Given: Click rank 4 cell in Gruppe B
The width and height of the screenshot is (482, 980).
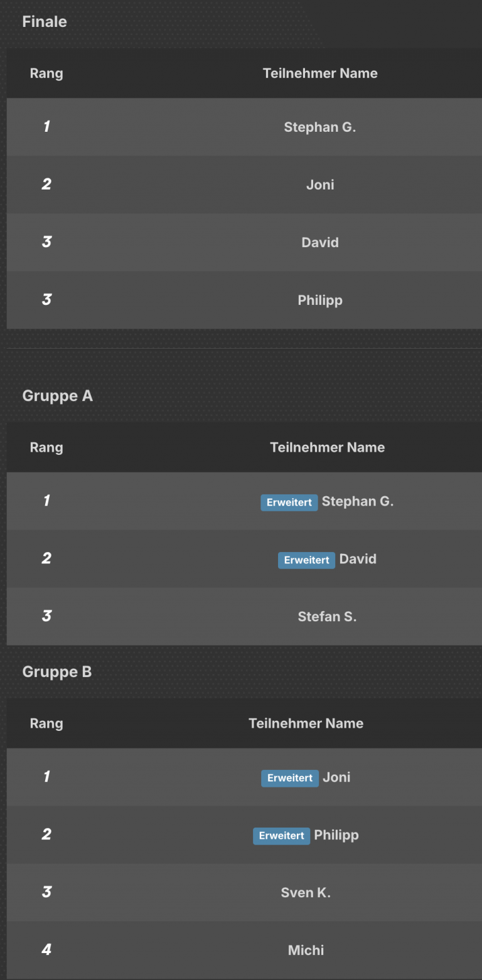Looking at the screenshot, I should tap(46, 950).
